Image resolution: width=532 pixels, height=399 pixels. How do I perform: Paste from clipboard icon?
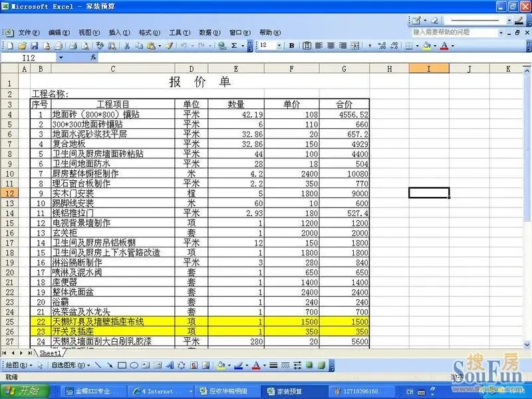click(x=151, y=45)
